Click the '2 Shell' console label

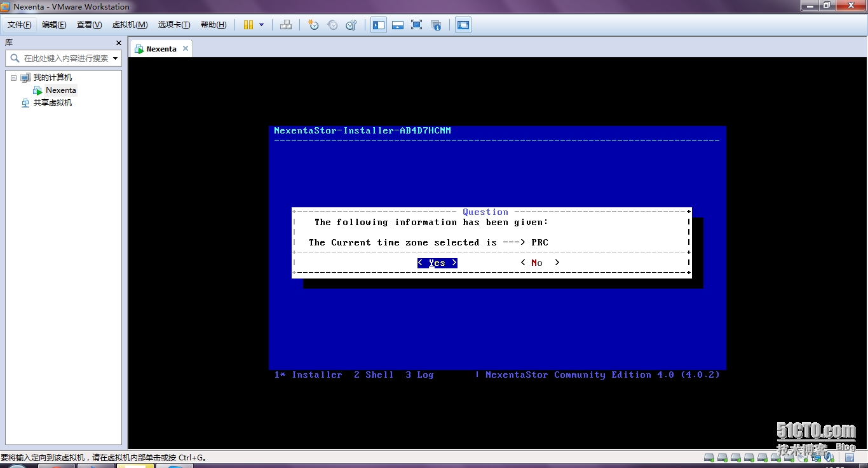tap(374, 375)
